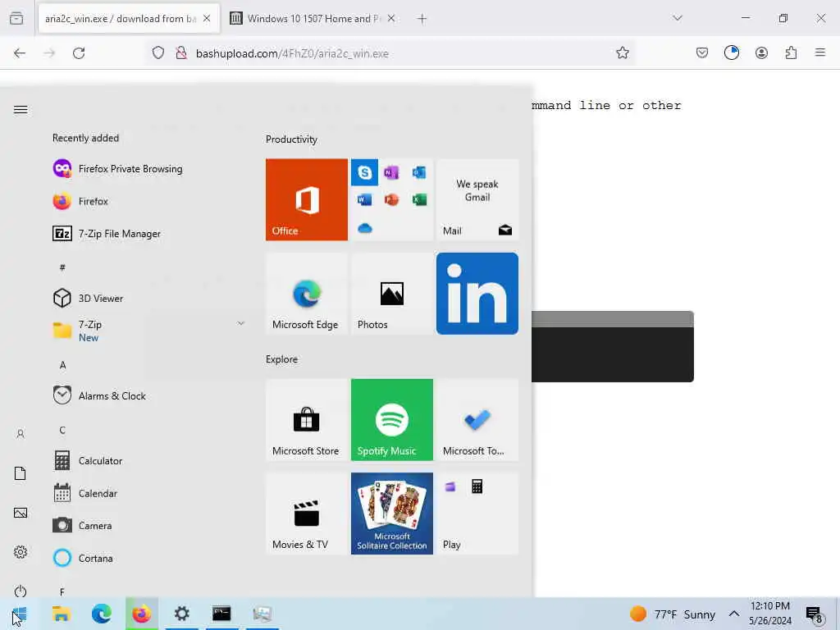Open a new Firefox tab

point(422,19)
